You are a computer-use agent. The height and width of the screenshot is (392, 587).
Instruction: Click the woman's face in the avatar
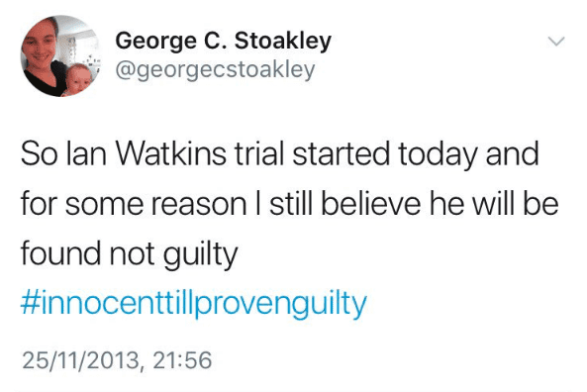click(40, 47)
